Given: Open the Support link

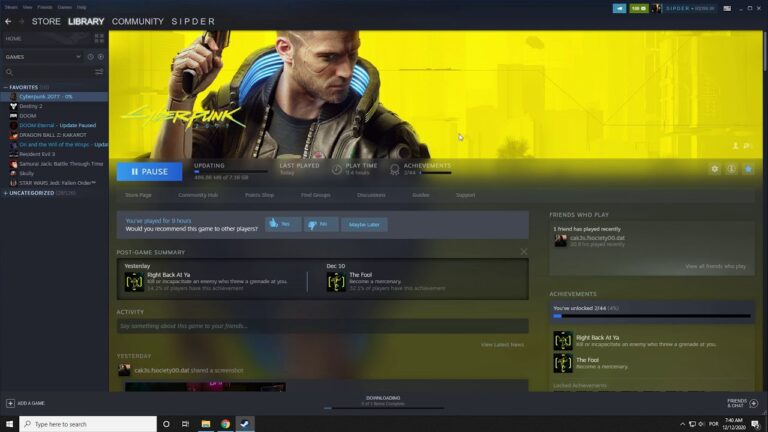Looking at the screenshot, I should point(465,195).
